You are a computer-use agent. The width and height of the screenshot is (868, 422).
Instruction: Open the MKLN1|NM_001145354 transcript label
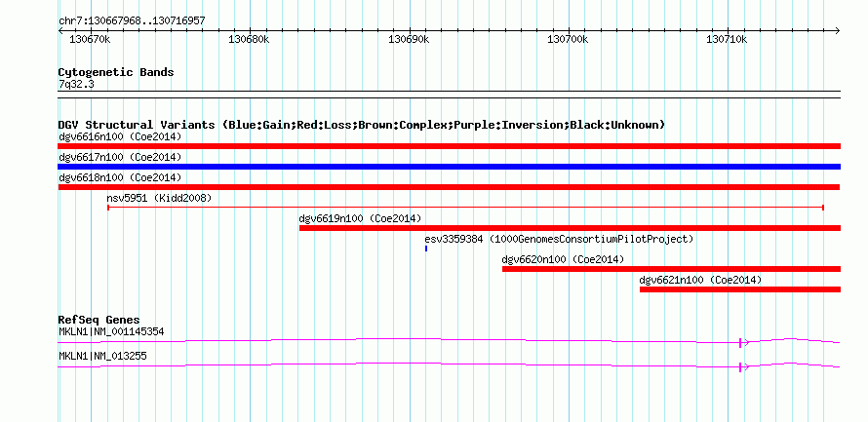(111, 331)
